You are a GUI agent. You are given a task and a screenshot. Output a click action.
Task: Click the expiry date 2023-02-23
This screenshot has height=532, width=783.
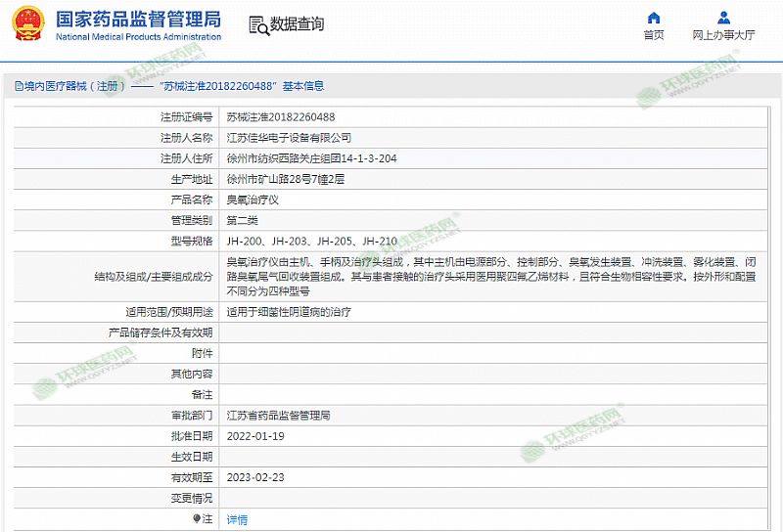254,477
